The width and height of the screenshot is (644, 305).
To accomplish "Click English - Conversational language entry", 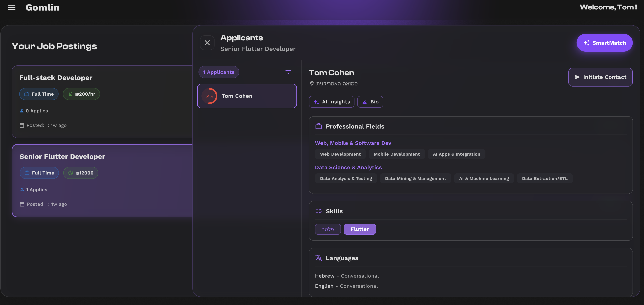I will point(346,286).
